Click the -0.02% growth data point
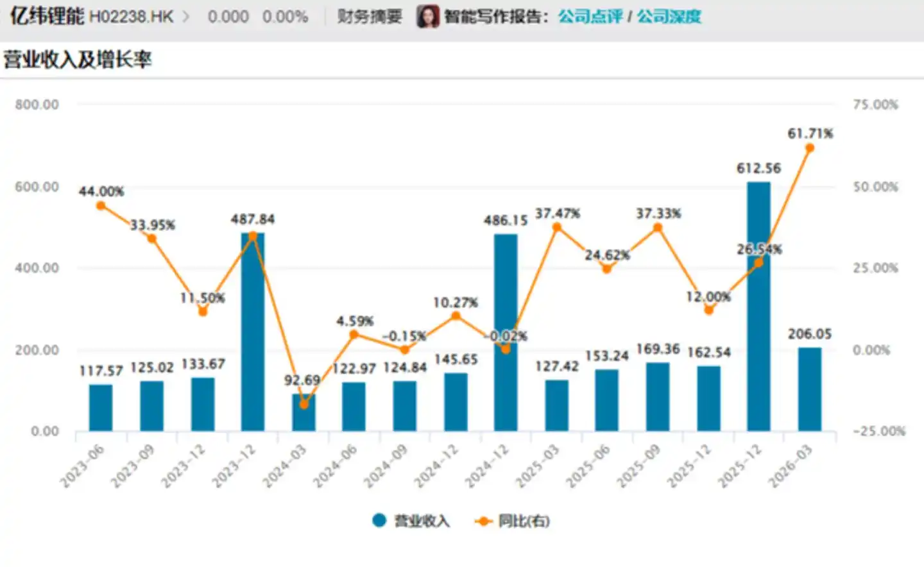This screenshot has height=567, width=924. [506, 350]
